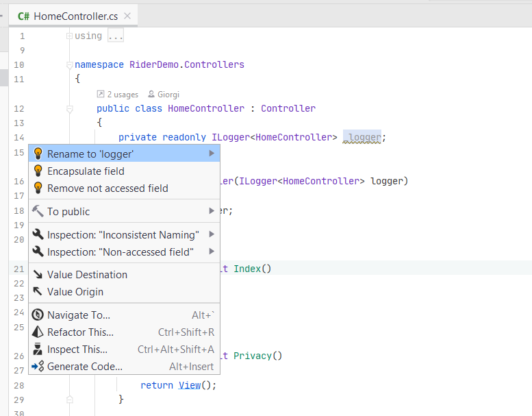Click the underlined View method call
Viewport: 532px width, 416px height.
pyautogui.click(x=190, y=385)
